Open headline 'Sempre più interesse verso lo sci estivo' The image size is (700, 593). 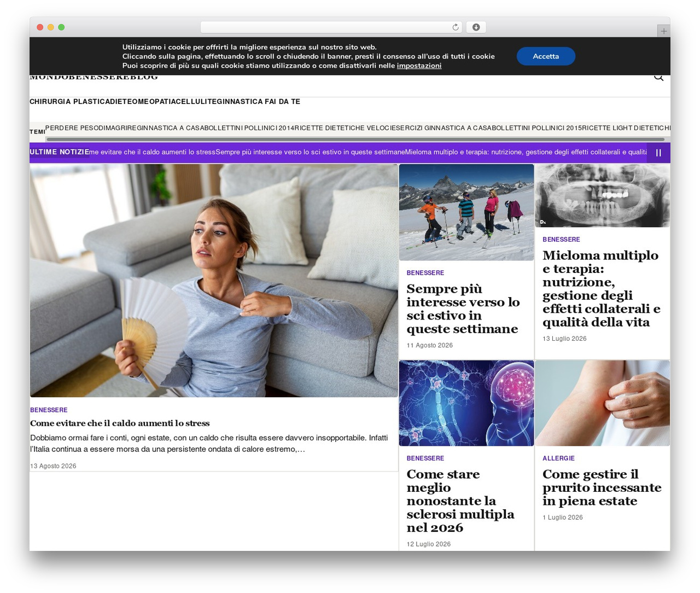pyautogui.click(x=463, y=309)
